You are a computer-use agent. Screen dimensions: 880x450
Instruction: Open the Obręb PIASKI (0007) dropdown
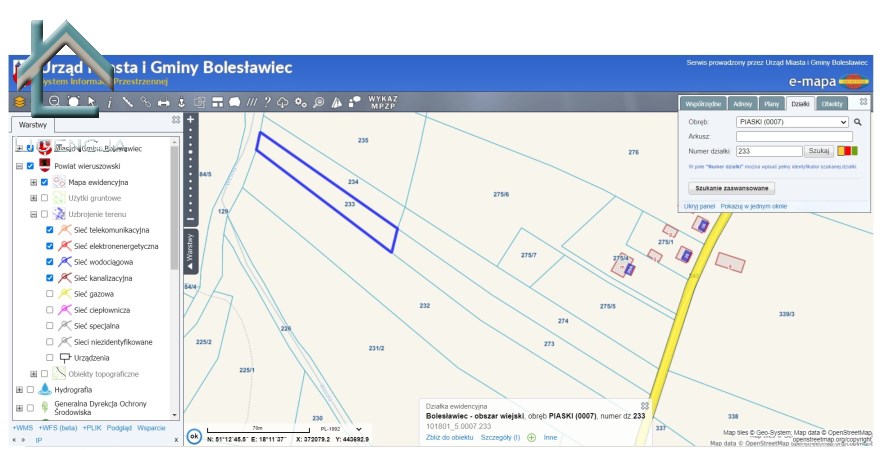(792, 122)
